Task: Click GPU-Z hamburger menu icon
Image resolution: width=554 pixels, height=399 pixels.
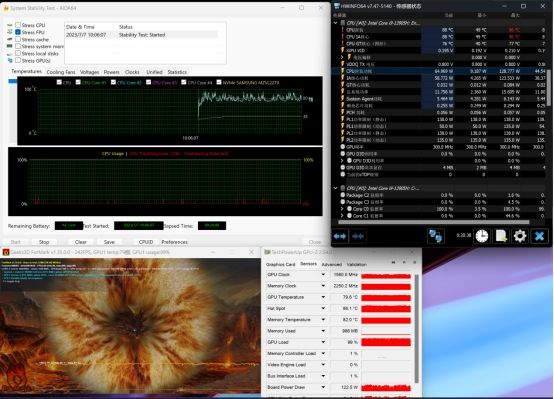Action: (414, 263)
